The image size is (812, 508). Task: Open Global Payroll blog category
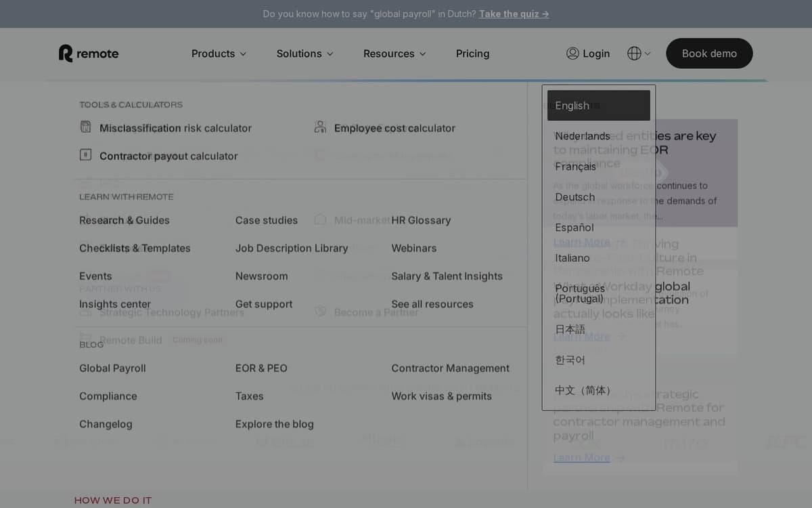tap(112, 368)
